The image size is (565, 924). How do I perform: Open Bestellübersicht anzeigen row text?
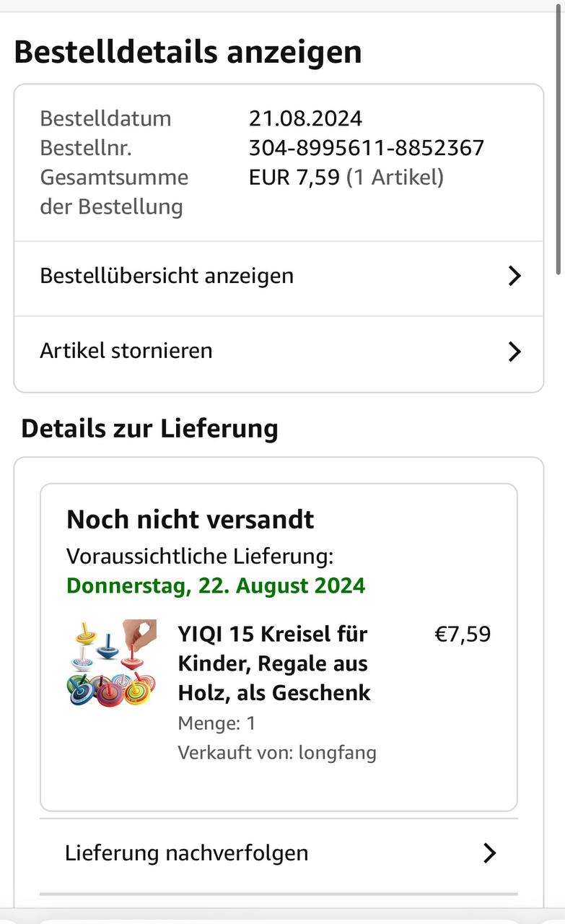167,276
